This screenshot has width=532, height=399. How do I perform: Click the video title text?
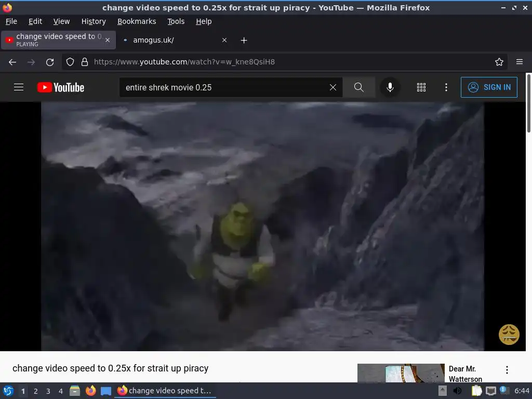click(110, 368)
